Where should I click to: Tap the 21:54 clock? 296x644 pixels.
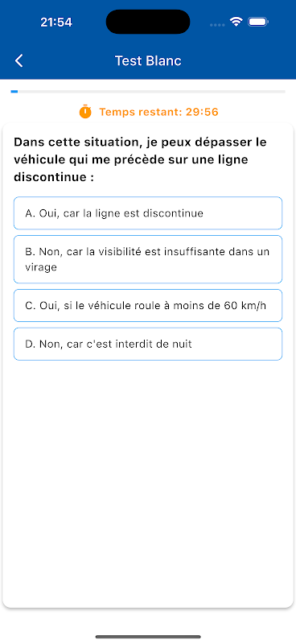[x=56, y=23]
